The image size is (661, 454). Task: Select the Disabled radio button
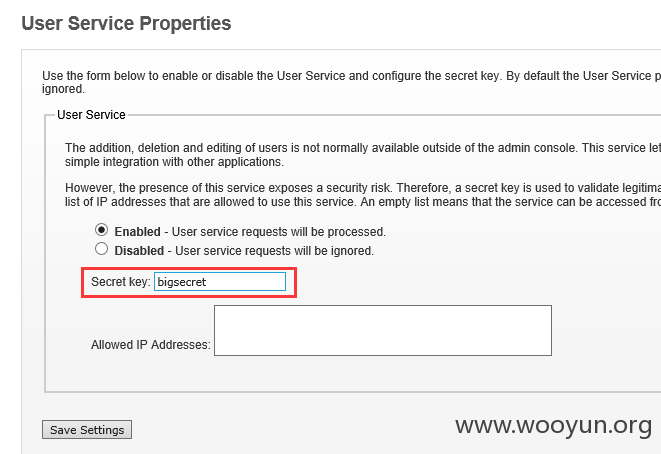101,249
